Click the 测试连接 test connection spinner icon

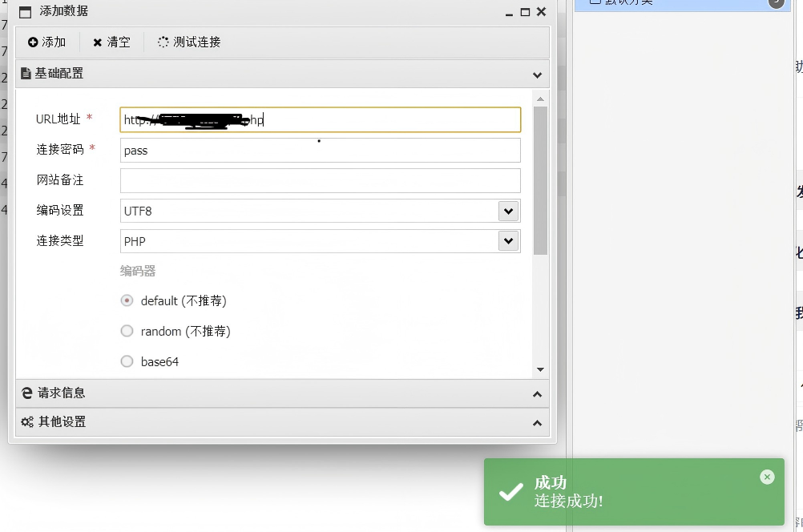click(163, 42)
